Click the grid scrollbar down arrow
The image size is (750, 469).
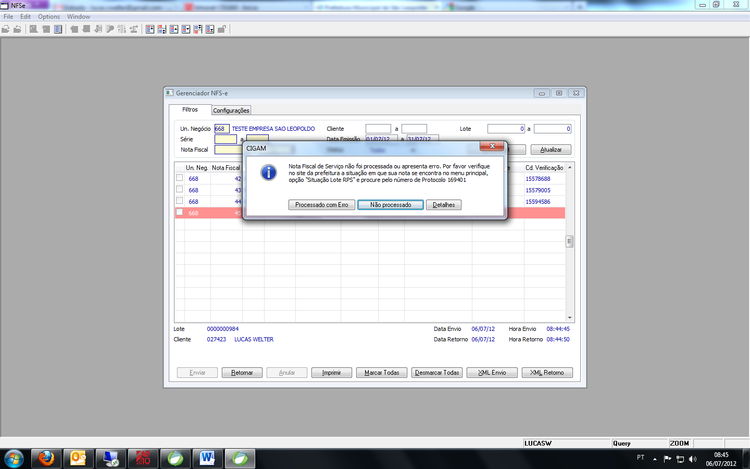(569, 317)
